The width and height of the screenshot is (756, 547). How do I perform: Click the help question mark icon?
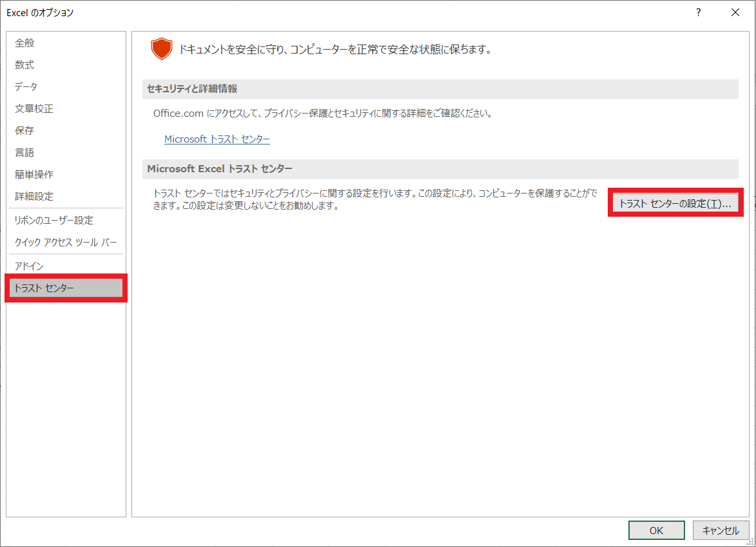699,12
